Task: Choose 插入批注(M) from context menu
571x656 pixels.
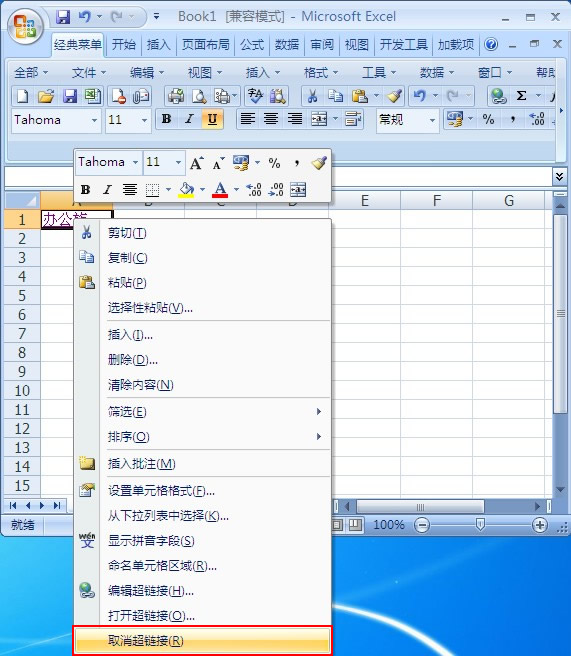Action: 202,464
